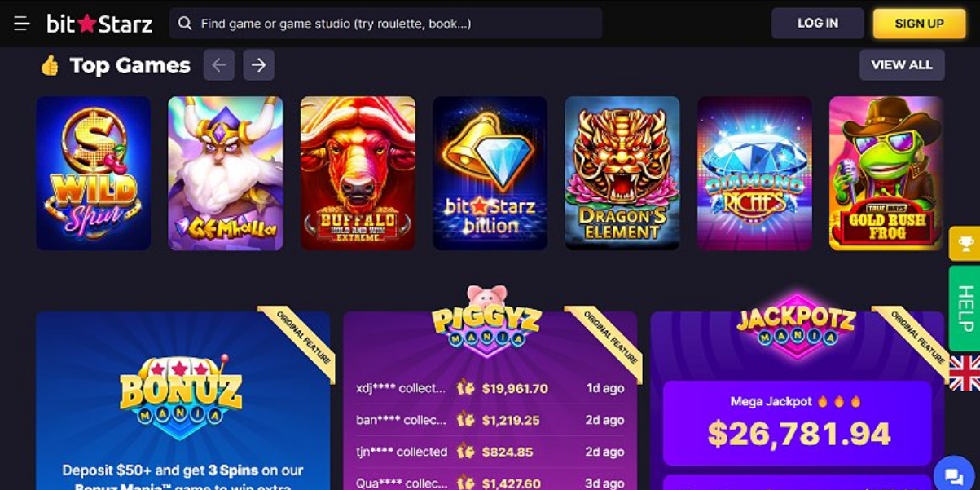This screenshot has height=490, width=980.
Task: Focus the game search input field
Action: pyautogui.click(x=385, y=24)
